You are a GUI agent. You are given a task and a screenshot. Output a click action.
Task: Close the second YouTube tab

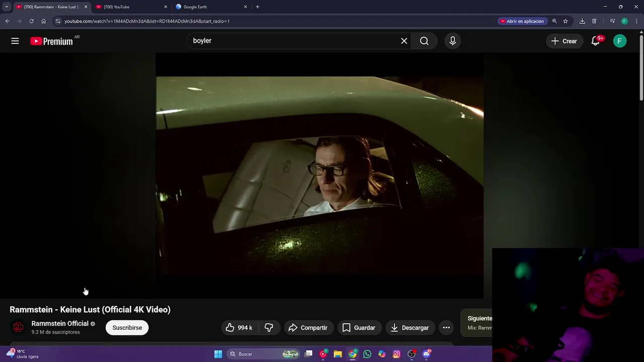click(x=166, y=7)
